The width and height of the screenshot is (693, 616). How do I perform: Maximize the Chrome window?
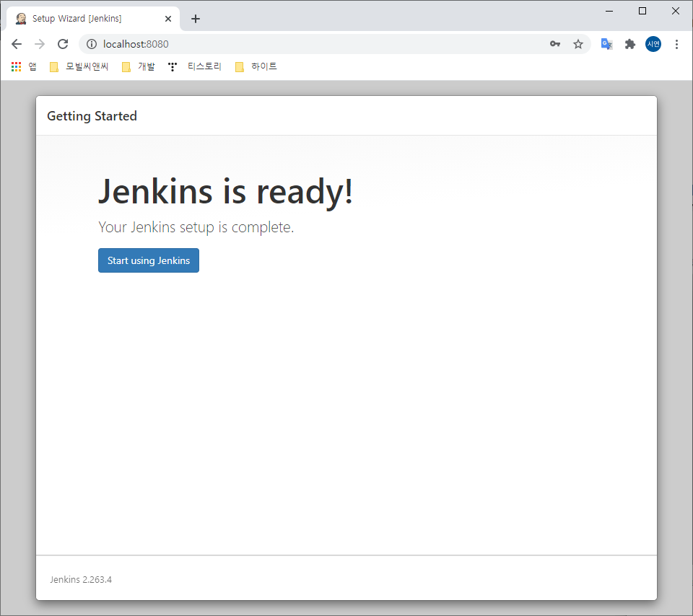[x=642, y=11]
